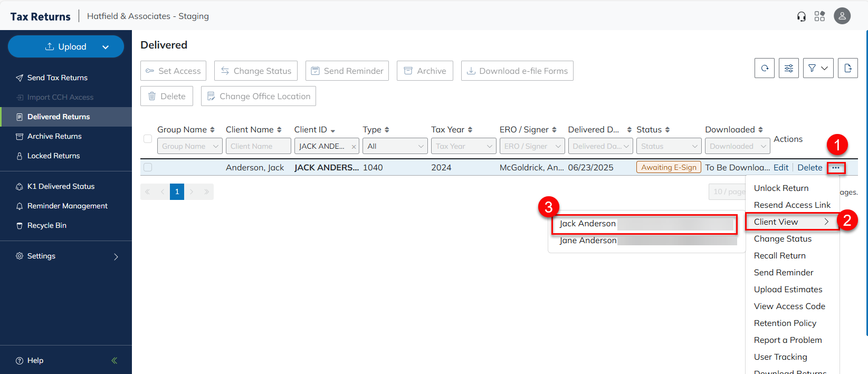Image resolution: width=868 pixels, height=374 pixels.
Task: Expand the Upload button dropdown
Action: (106, 47)
